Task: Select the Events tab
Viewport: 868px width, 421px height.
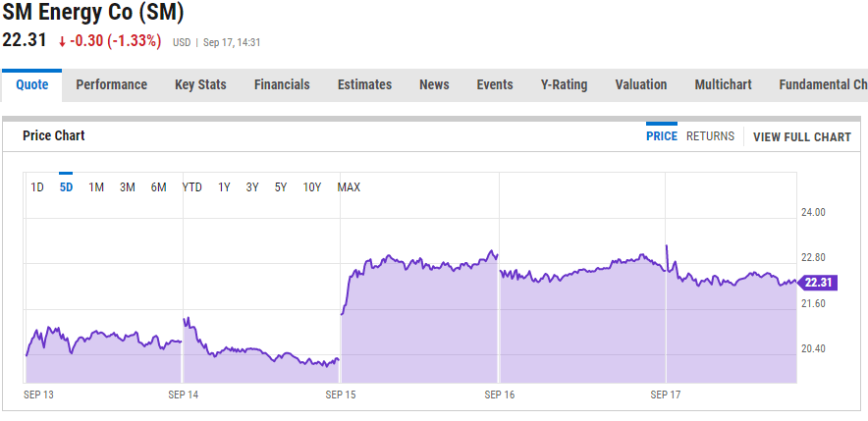Action: click(x=495, y=85)
